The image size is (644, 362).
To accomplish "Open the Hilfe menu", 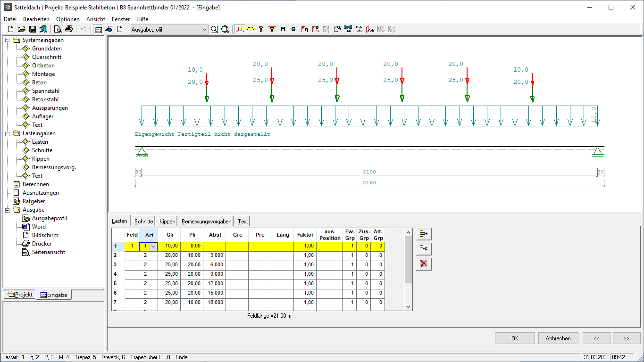I will [142, 19].
